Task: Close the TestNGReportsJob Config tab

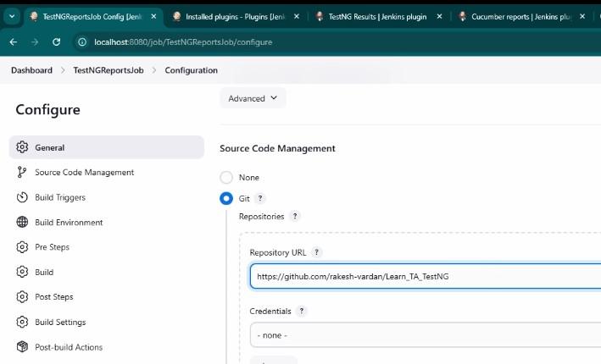Action: pyautogui.click(x=153, y=16)
